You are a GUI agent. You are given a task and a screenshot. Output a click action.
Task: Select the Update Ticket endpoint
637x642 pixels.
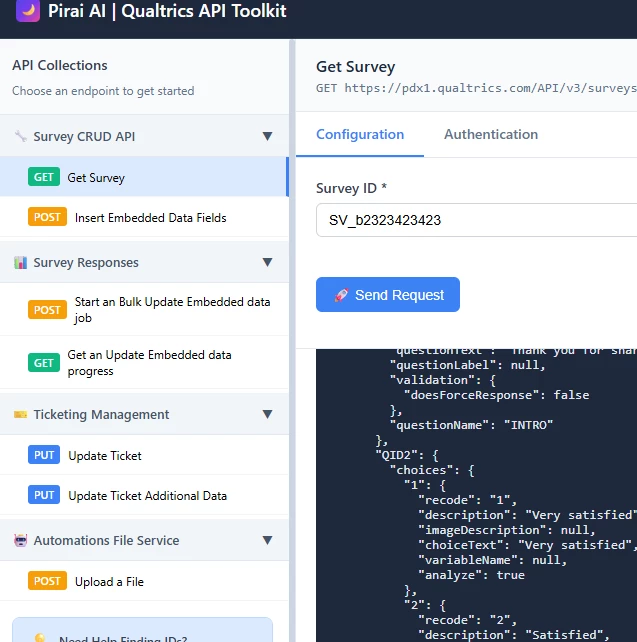coord(144,455)
